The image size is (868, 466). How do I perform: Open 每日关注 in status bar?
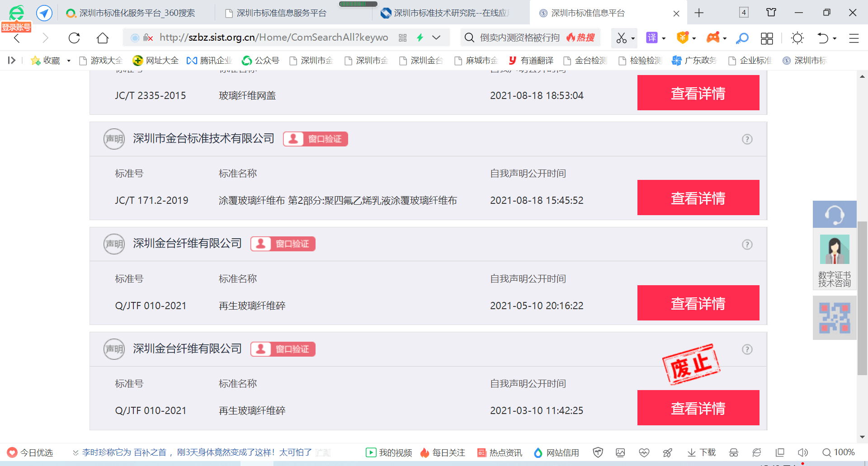tap(442, 452)
